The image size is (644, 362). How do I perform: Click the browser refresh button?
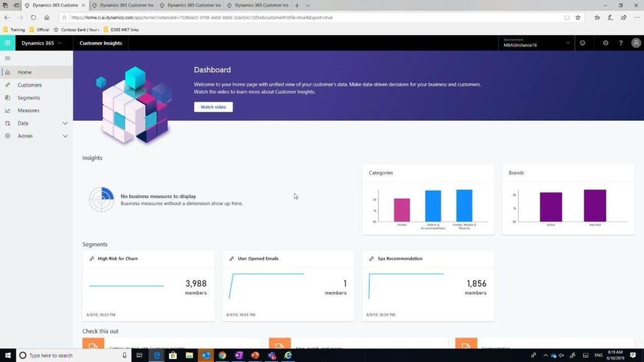click(33, 18)
